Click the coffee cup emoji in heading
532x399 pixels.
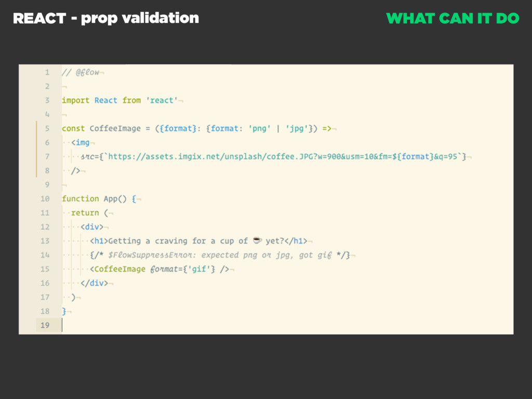click(258, 241)
